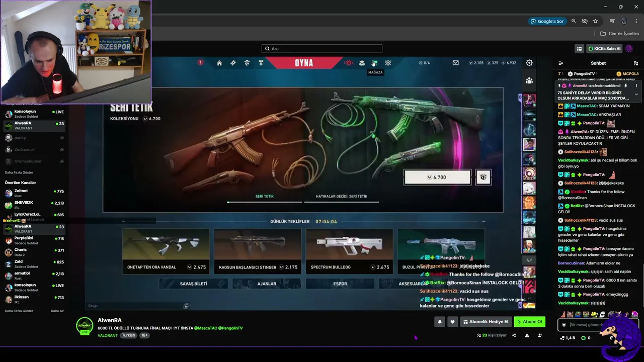Open the SAVAŞ BİLETİ section
Screen dimensions: 644x362
(194, 284)
